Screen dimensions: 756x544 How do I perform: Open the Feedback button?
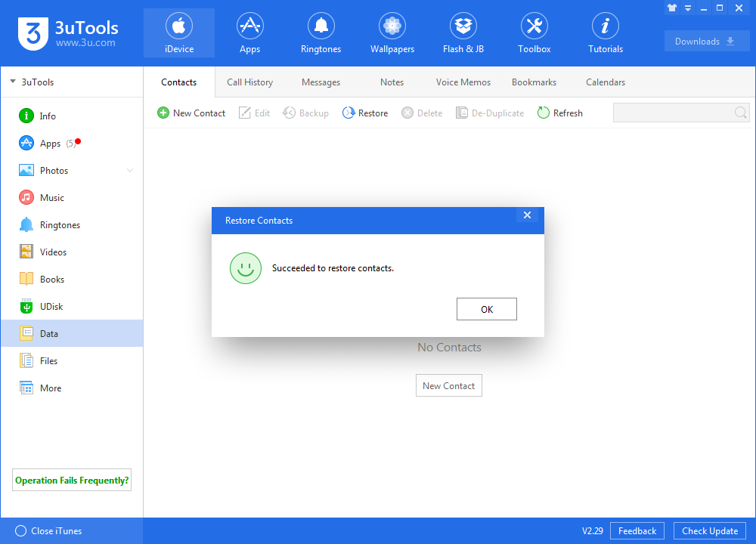[637, 531]
